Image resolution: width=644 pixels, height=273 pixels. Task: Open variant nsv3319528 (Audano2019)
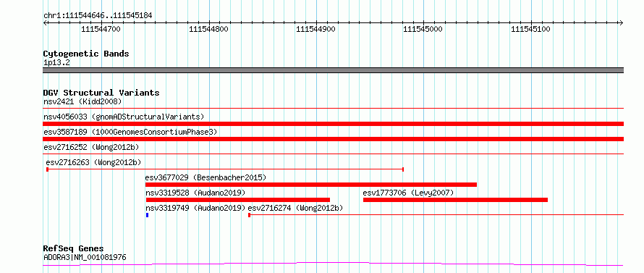(x=195, y=193)
